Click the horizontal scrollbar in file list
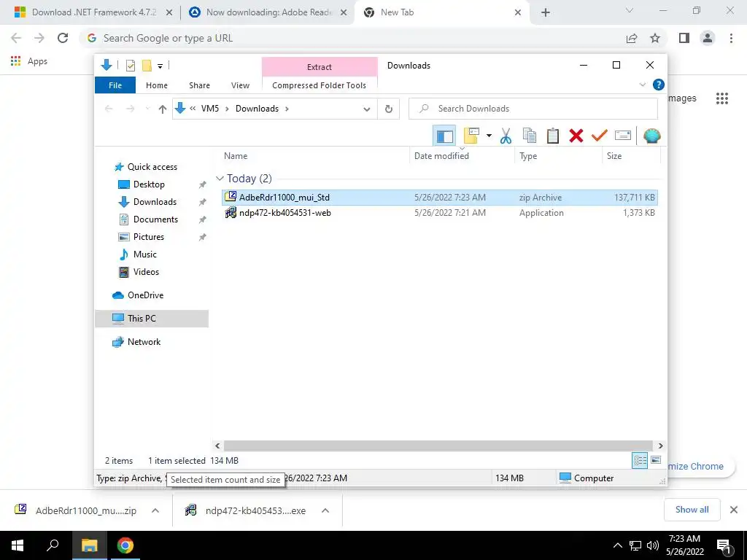The width and height of the screenshot is (747, 560). coord(438,446)
